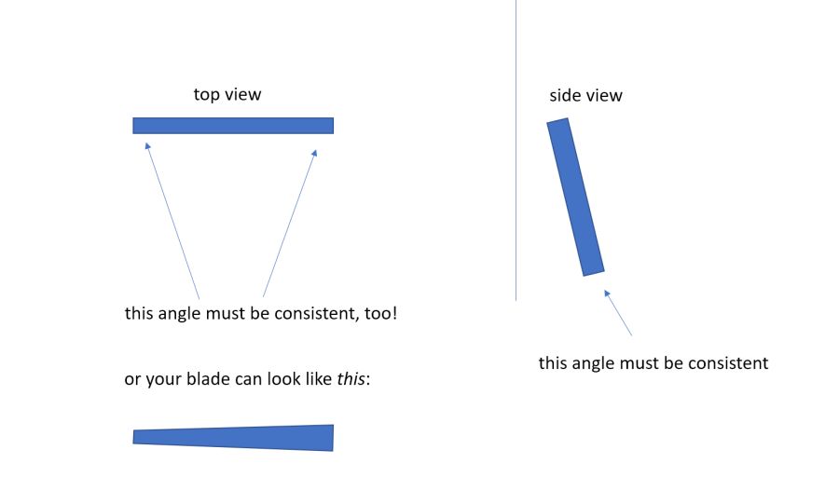Click the vertical divider line
The image size is (839, 504).
[516, 150]
